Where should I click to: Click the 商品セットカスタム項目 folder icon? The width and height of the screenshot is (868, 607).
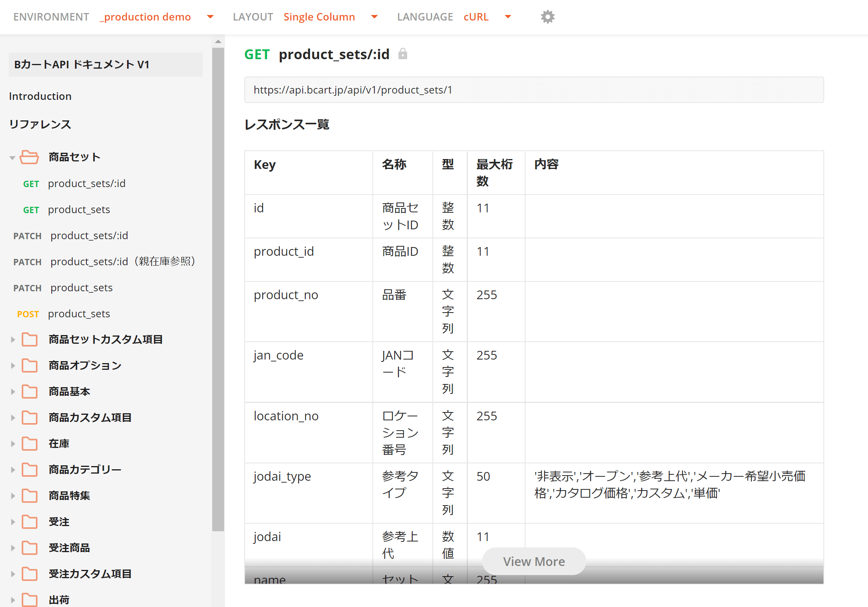pyautogui.click(x=30, y=339)
